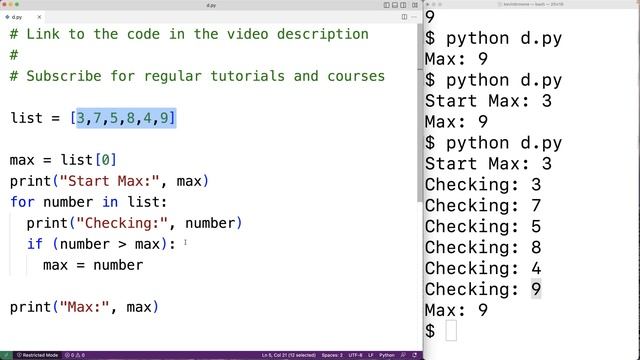This screenshot has height=360, width=640.
Task: Change UTF-8 file encoding
Action: tap(355, 355)
